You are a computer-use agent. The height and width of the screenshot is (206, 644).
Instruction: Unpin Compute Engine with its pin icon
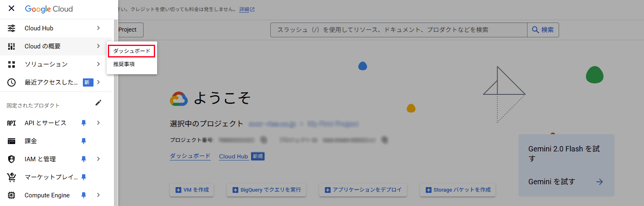pyautogui.click(x=84, y=195)
